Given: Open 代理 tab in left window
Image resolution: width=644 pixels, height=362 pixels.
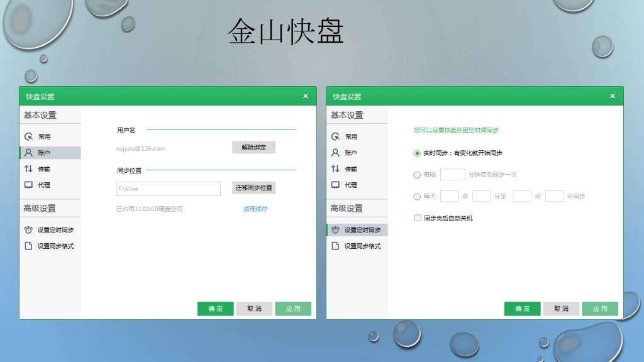Looking at the screenshot, I should [50, 185].
